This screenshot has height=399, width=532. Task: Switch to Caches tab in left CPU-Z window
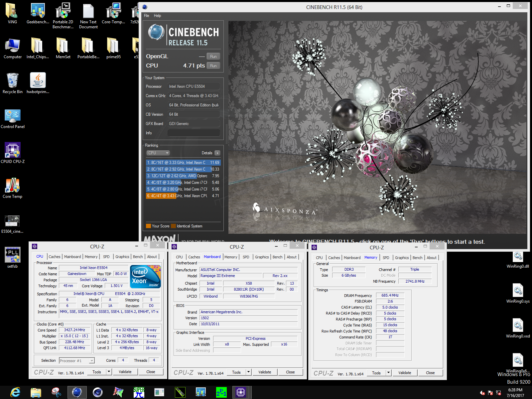(55, 257)
